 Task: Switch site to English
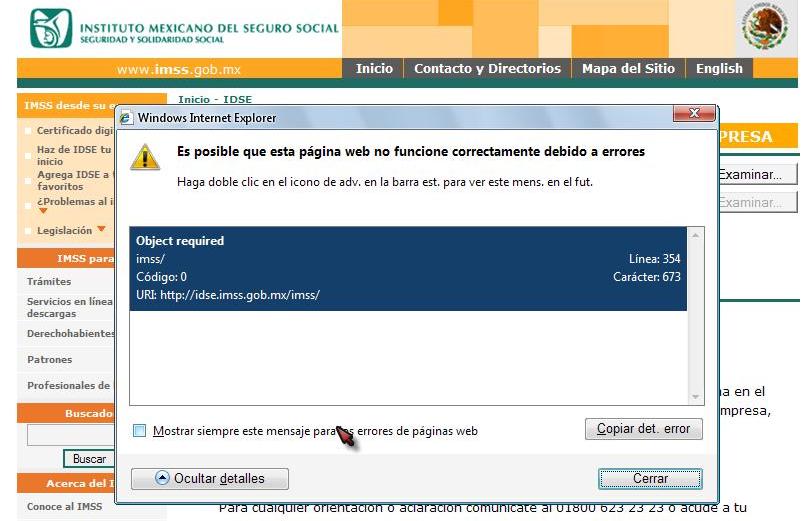719,68
